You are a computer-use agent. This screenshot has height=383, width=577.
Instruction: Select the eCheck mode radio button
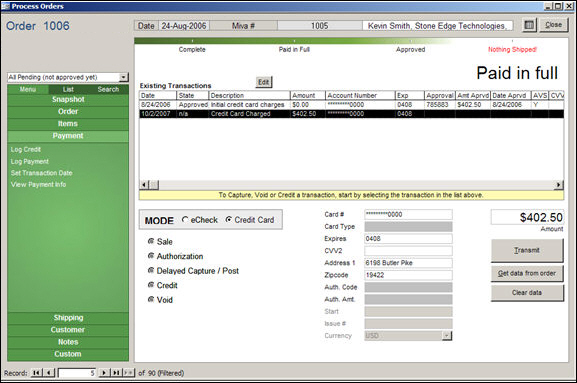tap(185, 220)
